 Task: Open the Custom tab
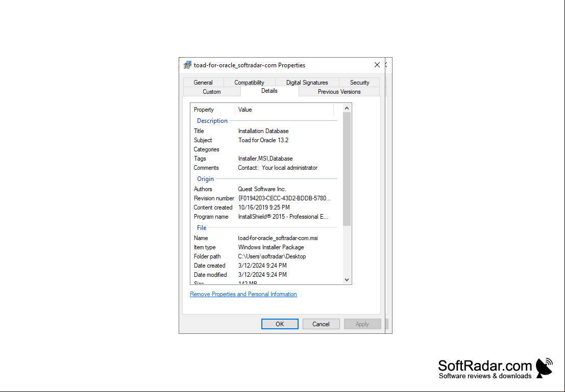[211, 92]
